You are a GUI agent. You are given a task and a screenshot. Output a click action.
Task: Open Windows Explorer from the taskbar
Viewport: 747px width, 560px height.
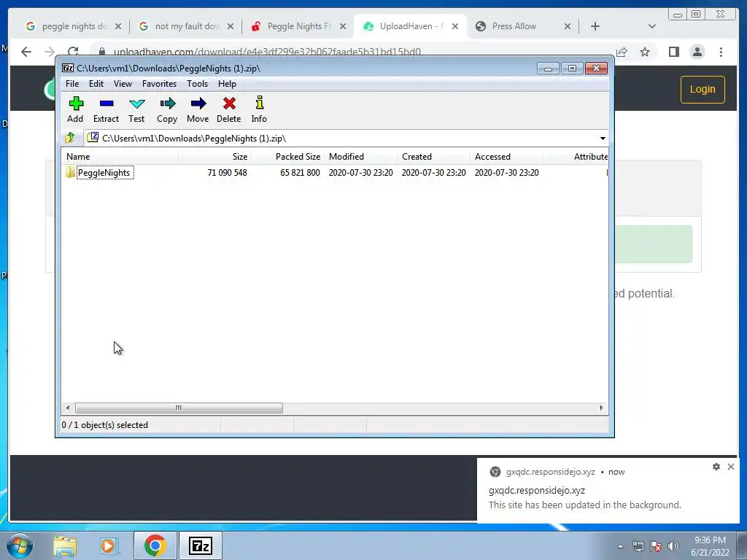click(65, 545)
